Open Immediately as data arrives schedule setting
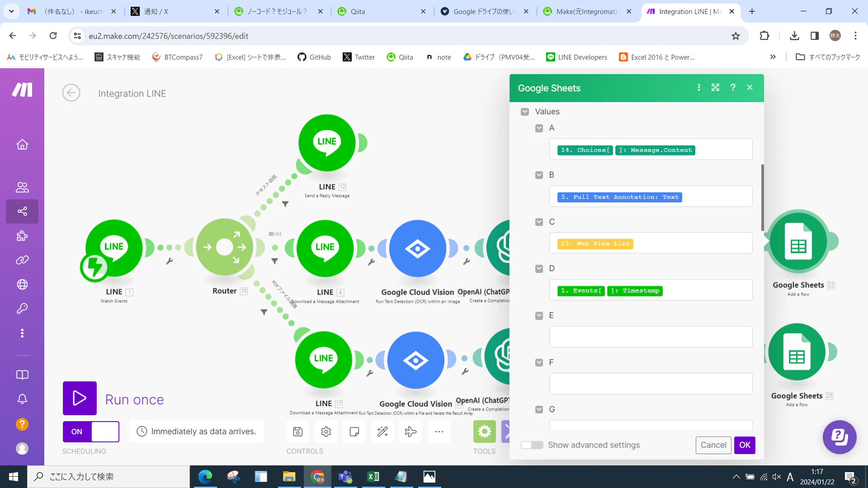 (197, 432)
